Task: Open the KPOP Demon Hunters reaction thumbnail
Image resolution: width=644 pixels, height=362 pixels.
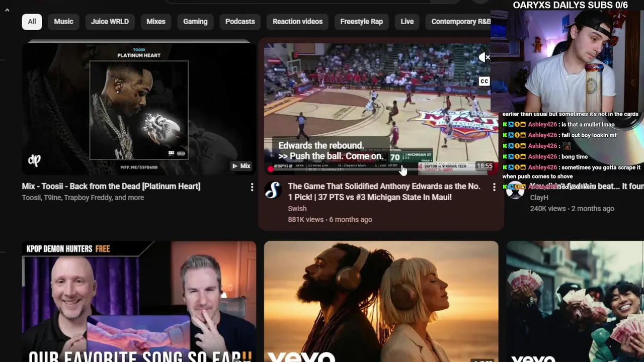Action: click(x=139, y=302)
